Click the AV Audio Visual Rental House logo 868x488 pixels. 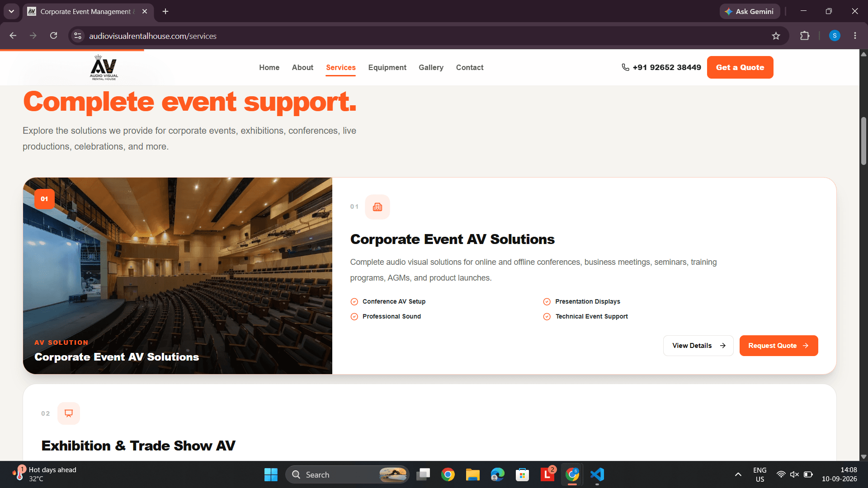tap(104, 67)
